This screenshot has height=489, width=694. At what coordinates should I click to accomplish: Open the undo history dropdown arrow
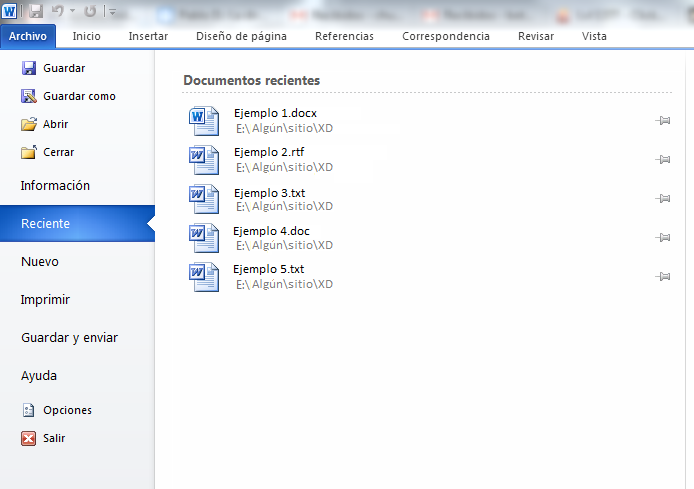click(x=72, y=12)
